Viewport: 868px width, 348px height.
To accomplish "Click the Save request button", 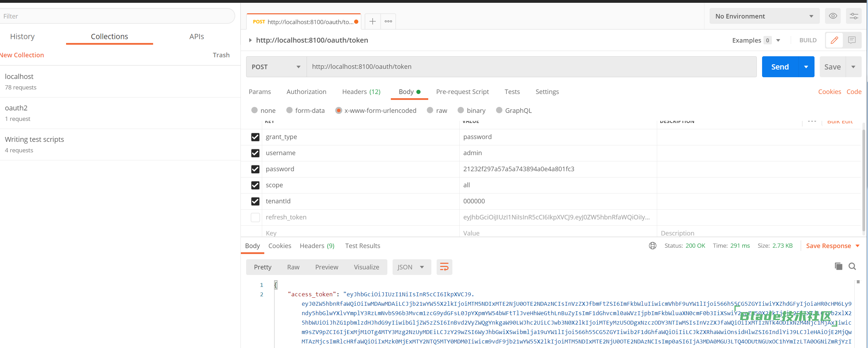I will click(832, 67).
